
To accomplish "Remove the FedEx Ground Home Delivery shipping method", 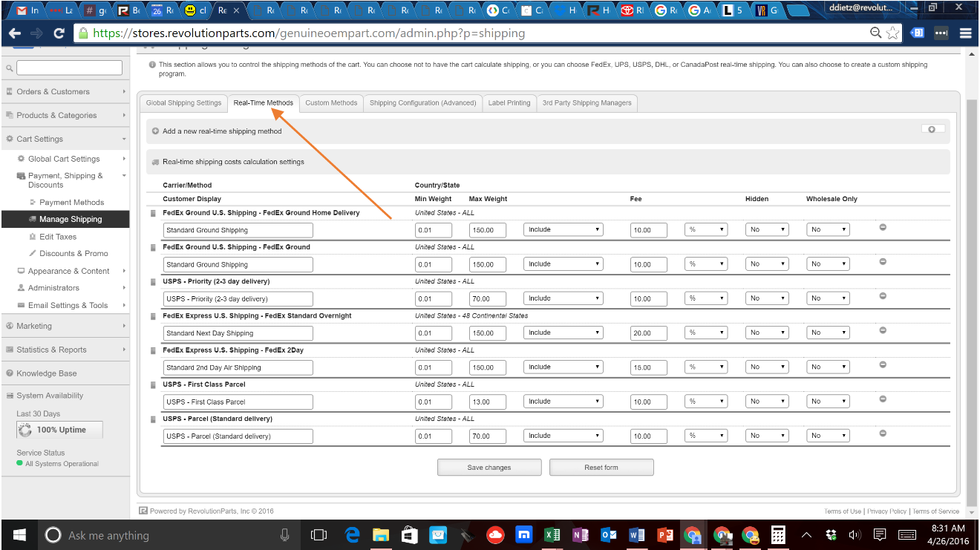I will coord(883,227).
